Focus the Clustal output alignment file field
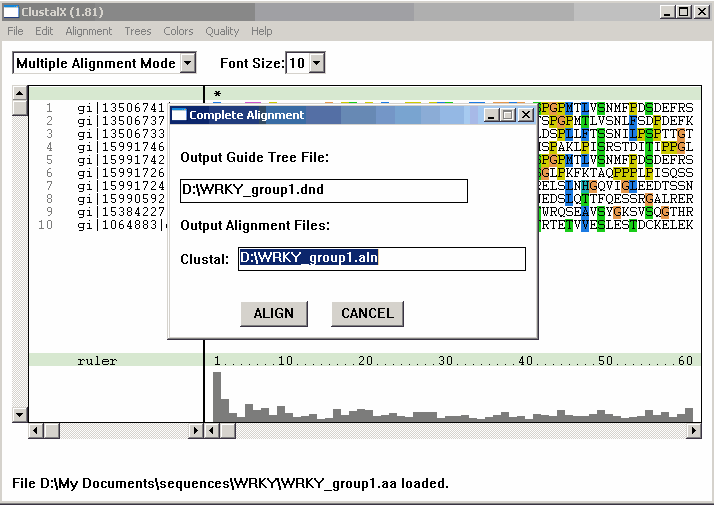Viewport: 714px width, 505px height. (x=382, y=259)
